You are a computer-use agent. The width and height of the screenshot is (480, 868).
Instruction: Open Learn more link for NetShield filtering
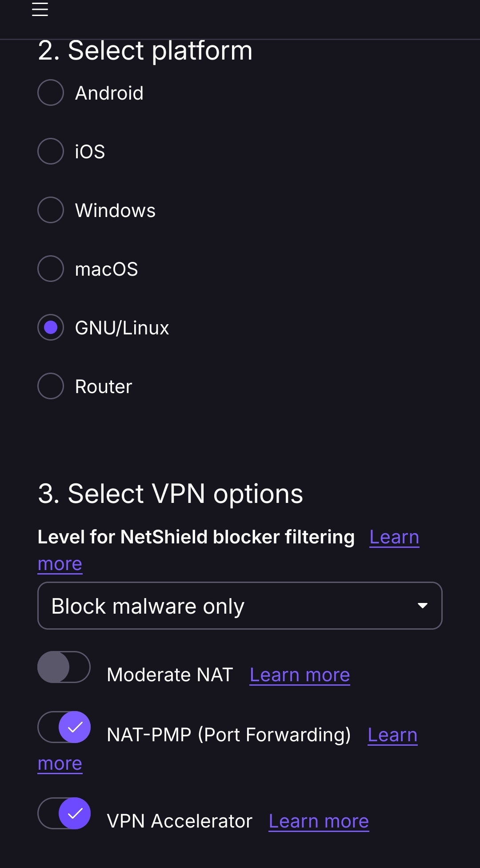click(x=394, y=537)
